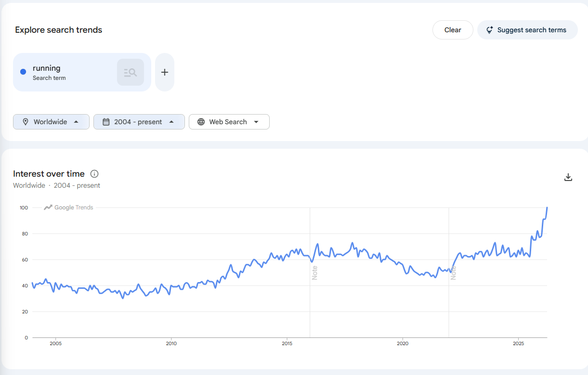The width and height of the screenshot is (588, 375).
Task: Click the 2010 x-axis label
Action: (171, 344)
